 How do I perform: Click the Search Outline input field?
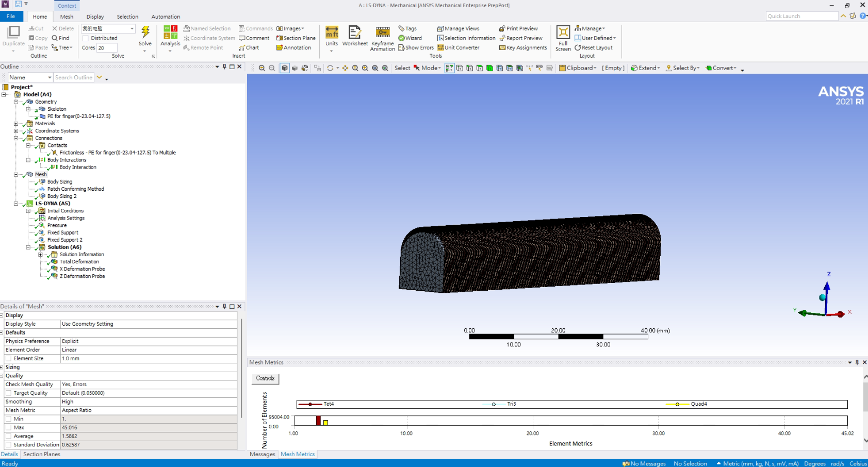click(74, 77)
